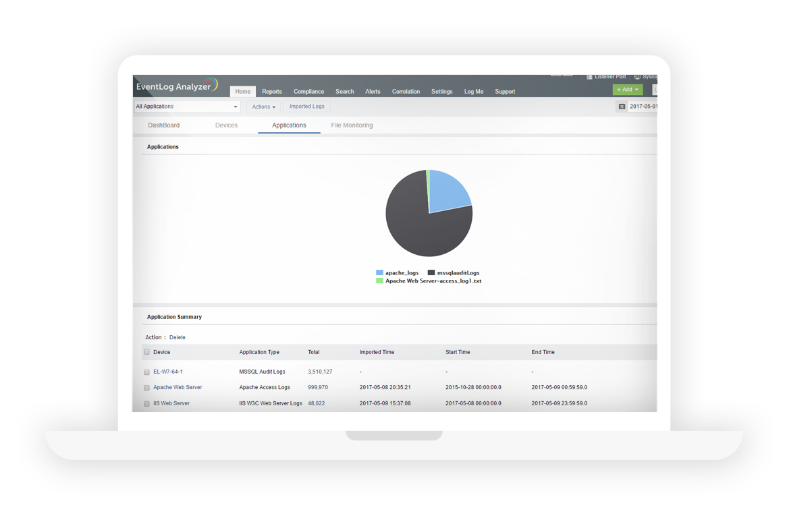Click the date field showing 2017-05-01
812x526 pixels.
[643, 107]
